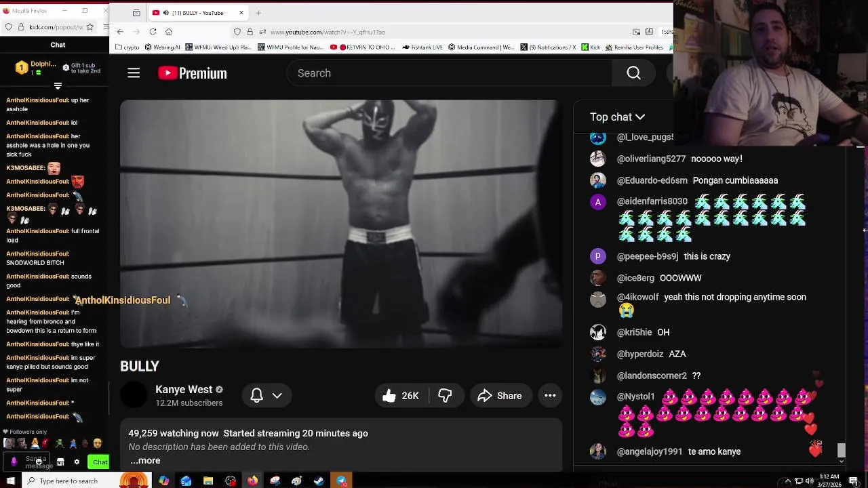
Task: Open the Windows Start menu
Action: click(x=10, y=481)
